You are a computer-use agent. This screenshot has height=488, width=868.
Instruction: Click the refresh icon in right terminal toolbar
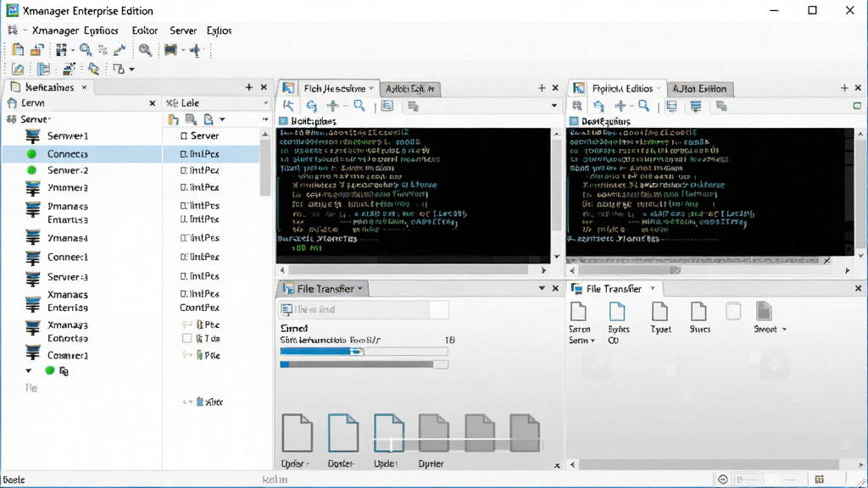click(x=598, y=106)
